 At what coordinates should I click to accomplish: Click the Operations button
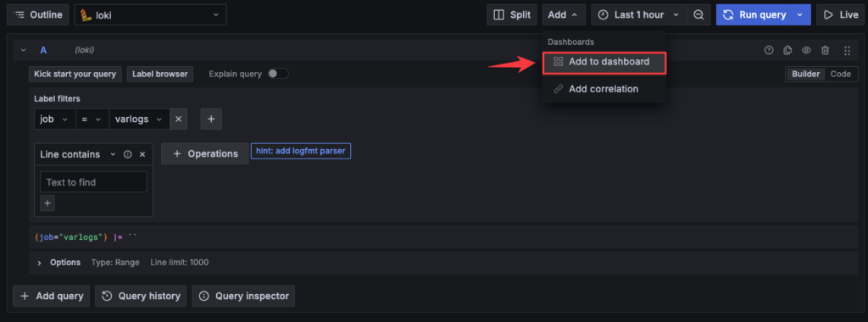click(x=205, y=154)
